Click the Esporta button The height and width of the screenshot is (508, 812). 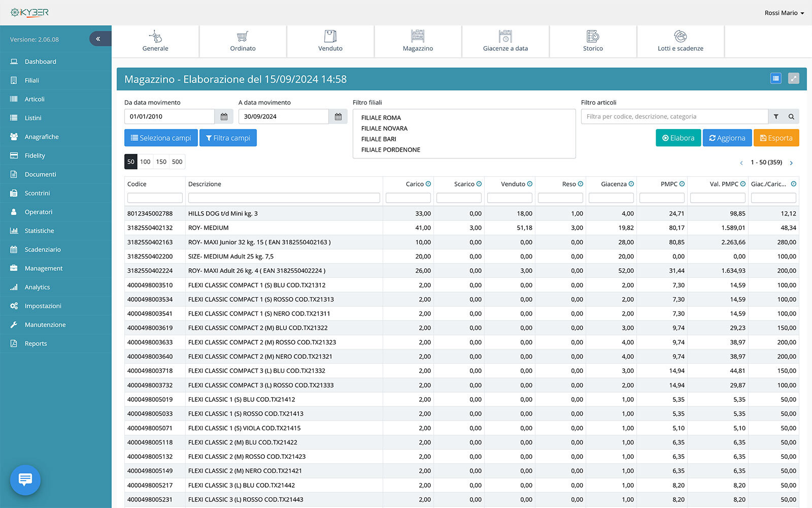tap(776, 138)
